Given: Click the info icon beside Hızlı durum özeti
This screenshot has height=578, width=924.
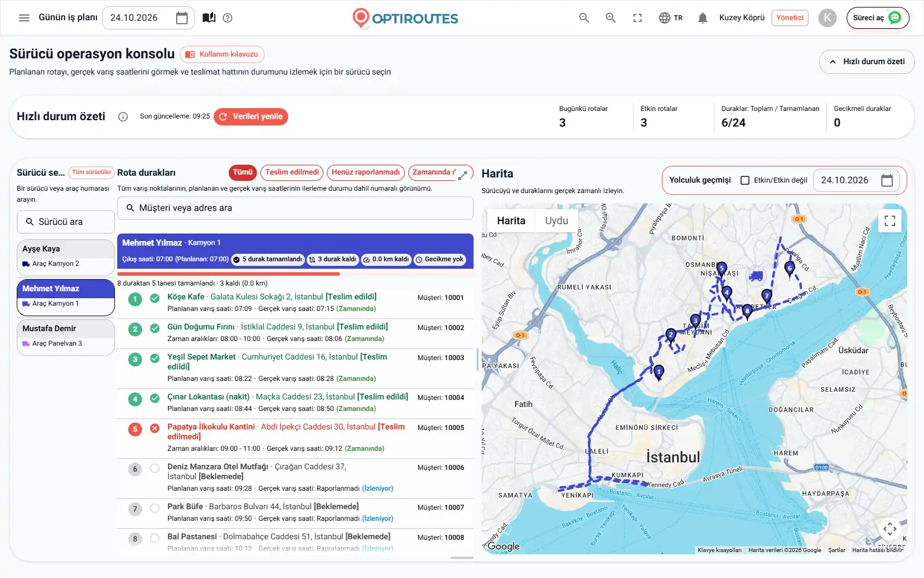Looking at the screenshot, I should [x=123, y=117].
